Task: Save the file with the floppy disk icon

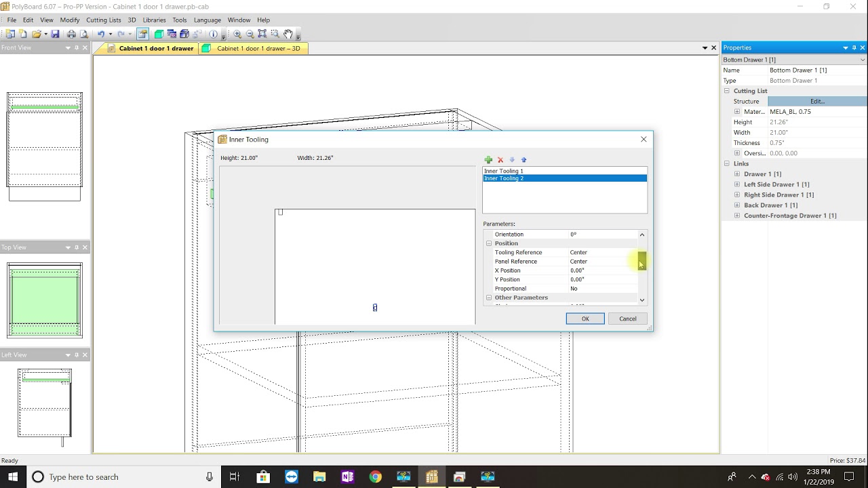Action: [55, 34]
